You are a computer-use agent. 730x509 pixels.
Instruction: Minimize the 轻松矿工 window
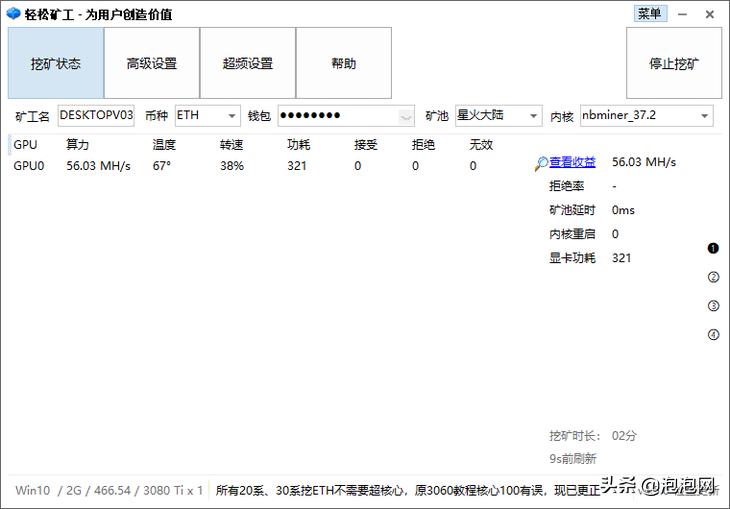tap(683, 14)
